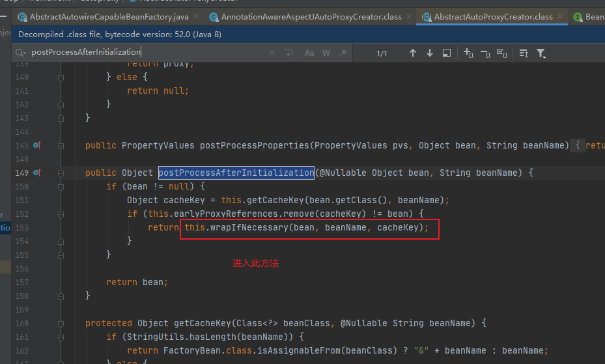Image resolution: width=605 pixels, height=364 pixels.
Task: Click 'return bean;' on line 157
Action: pos(137,282)
